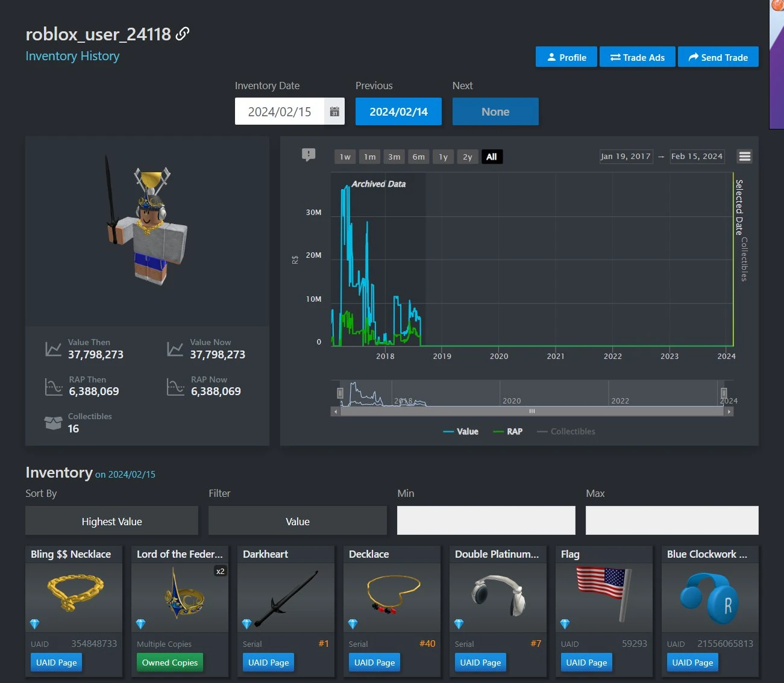This screenshot has height=683, width=784.
Task: Select the 6m chart range
Action: (419, 157)
